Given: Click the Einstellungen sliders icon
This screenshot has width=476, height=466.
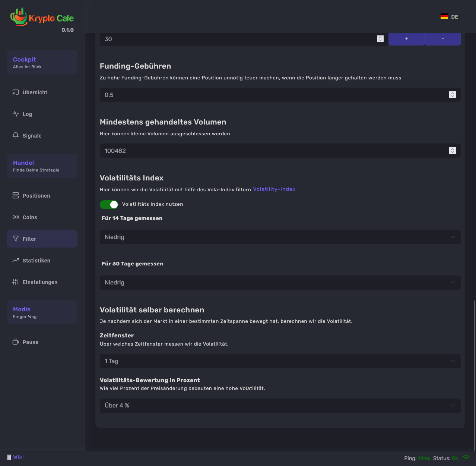Looking at the screenshot, I should pos(16,282).
